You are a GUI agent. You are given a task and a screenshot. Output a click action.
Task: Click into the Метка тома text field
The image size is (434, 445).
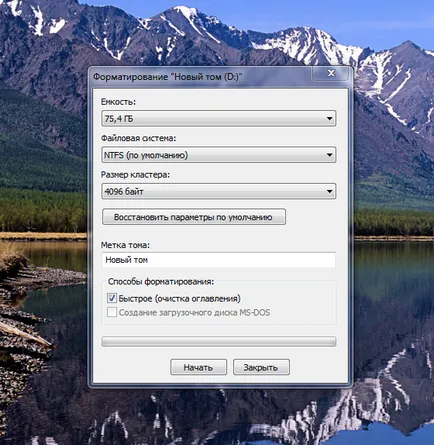coord(219,260)
